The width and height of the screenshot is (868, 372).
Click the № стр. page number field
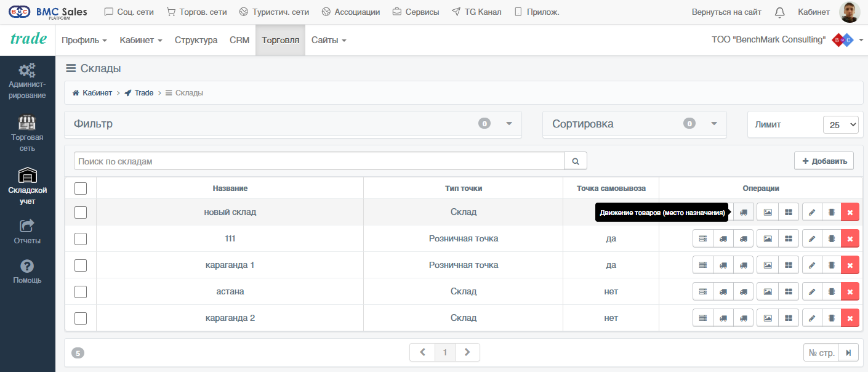[x=821, y=353]
